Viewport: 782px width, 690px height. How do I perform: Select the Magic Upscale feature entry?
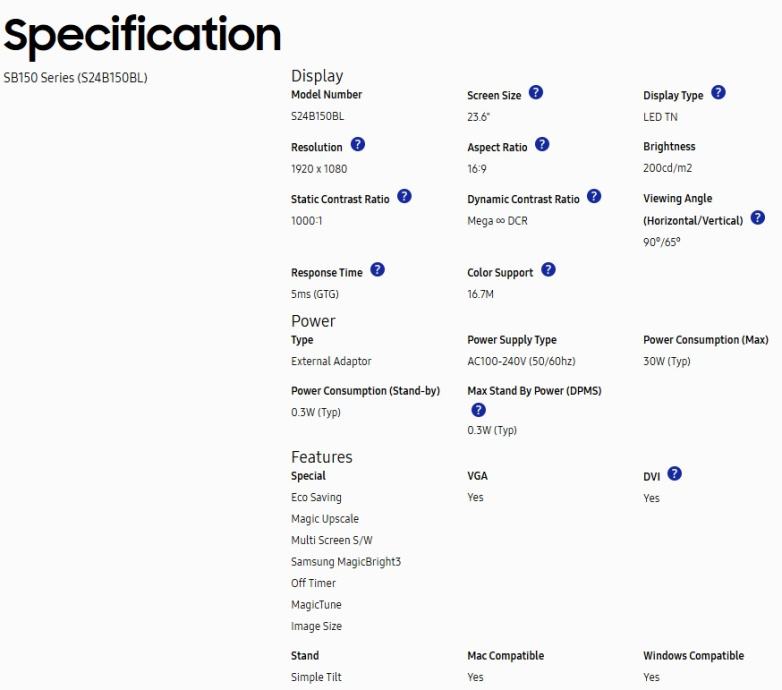[324, 519]
